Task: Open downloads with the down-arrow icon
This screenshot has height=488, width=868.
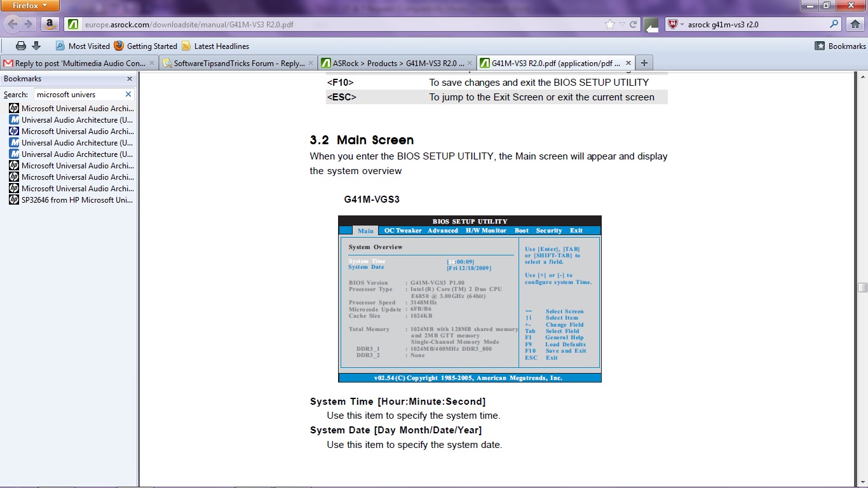Action: coord(36,46)
